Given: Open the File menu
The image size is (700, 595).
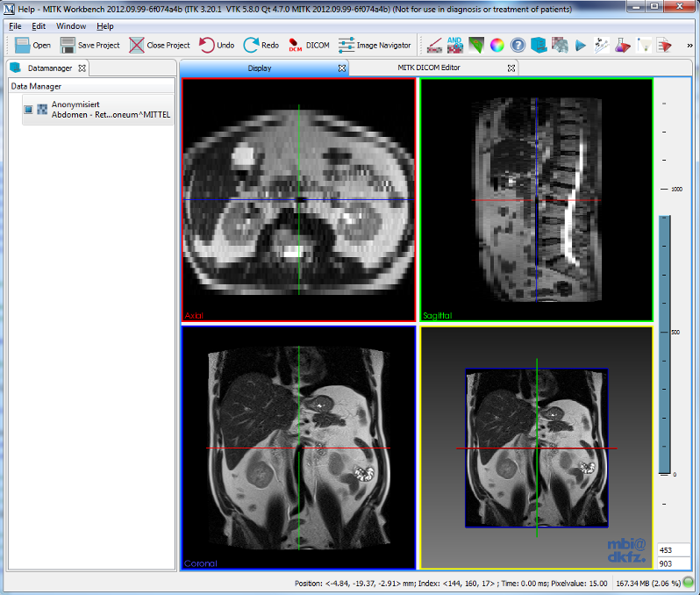Looking at the screenshot, I should (15, 26).
